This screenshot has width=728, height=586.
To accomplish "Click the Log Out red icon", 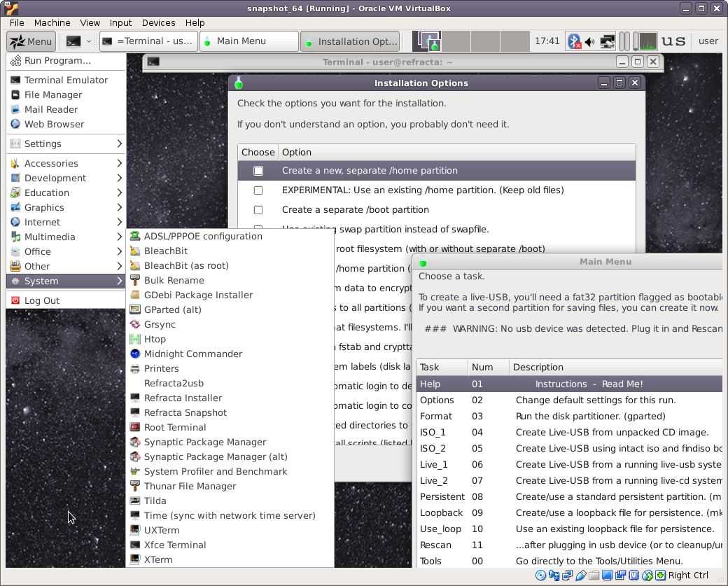I will click(x=15, y=300).
